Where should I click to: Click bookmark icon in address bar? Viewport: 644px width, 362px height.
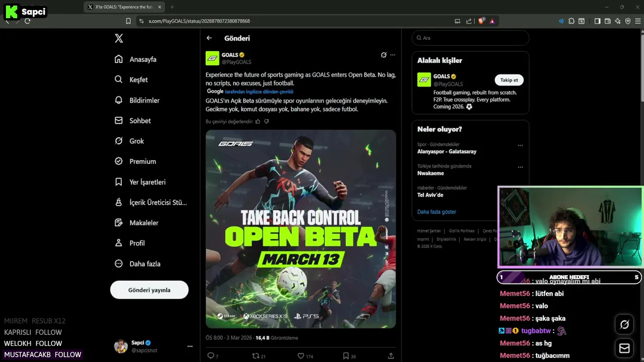pos(128,21)
